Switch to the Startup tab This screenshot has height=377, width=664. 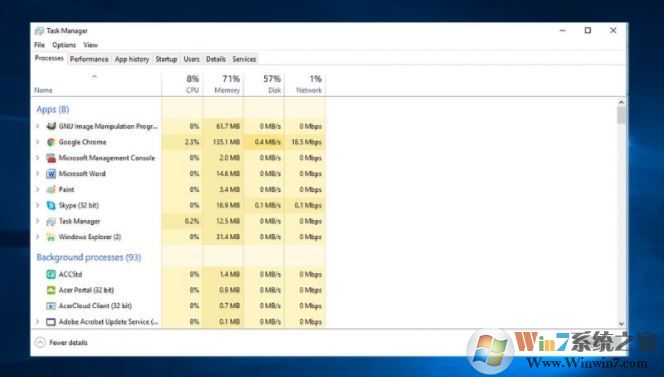pos(166,59)
